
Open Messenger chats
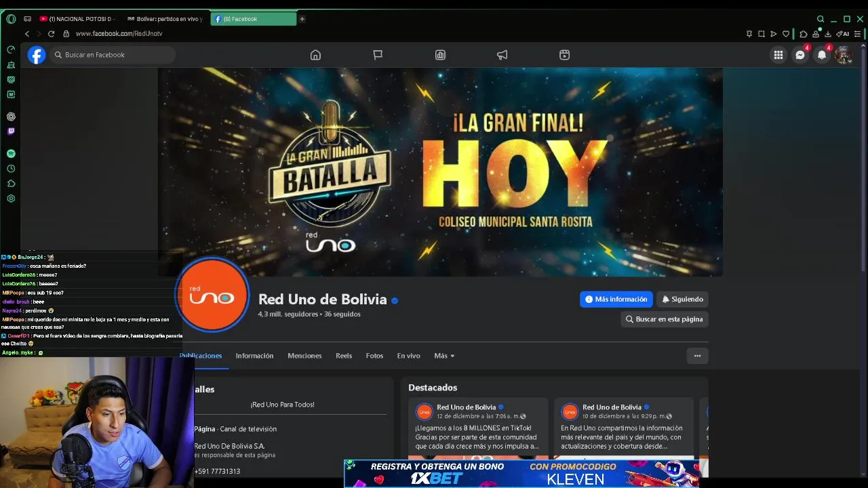click(800, 55)
